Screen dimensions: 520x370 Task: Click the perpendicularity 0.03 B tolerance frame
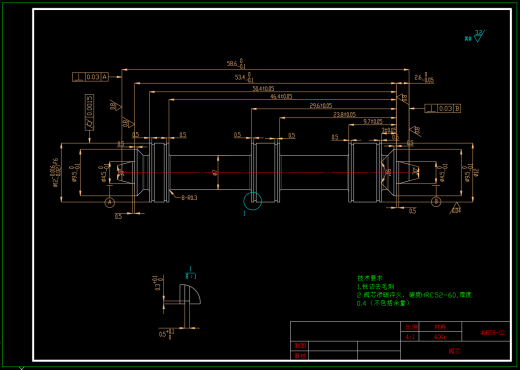point(442,108)
